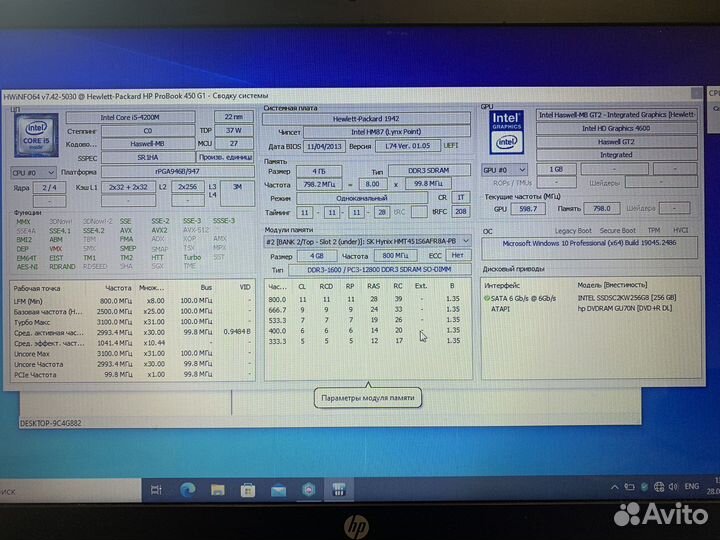Click the 'PCIe Частота' row
Screen dimensions: 720x540
coord(132,375)
